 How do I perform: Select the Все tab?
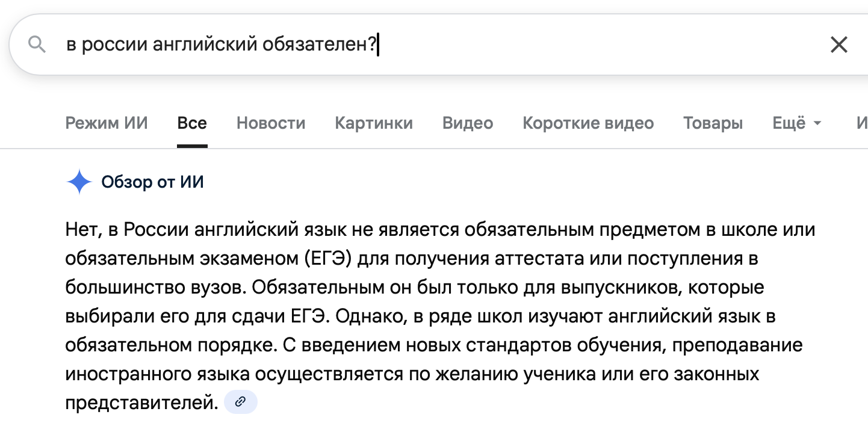(192, 123)
